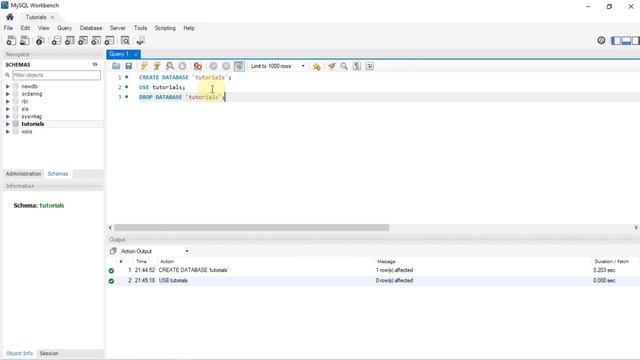Toggle stop on error execution
Viewport: 640px width, 360px height.
point(198,66)
